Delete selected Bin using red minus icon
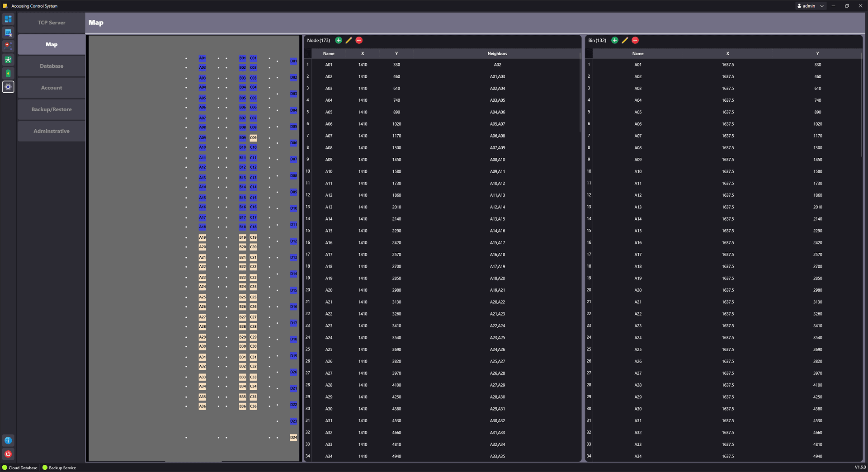This screenshot has height=472, width=868. 635,40
